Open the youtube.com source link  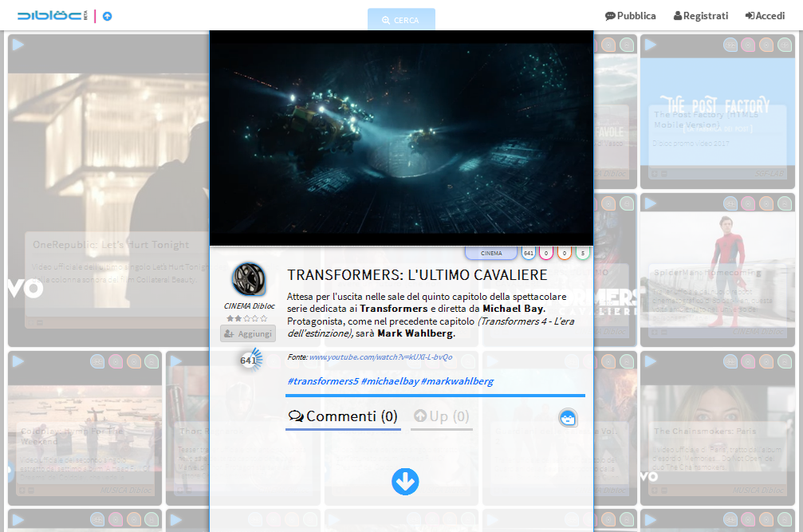[x=380, y=357]
